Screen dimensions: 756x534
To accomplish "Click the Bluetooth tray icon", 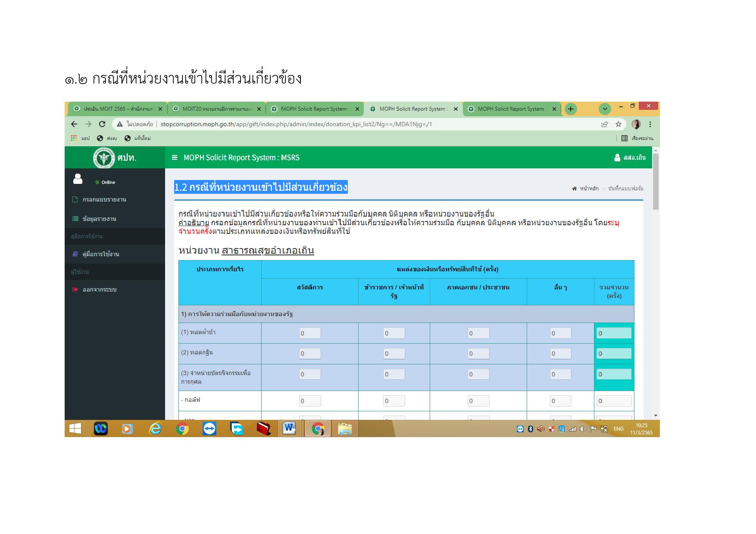I will click(x=531, y=429).
